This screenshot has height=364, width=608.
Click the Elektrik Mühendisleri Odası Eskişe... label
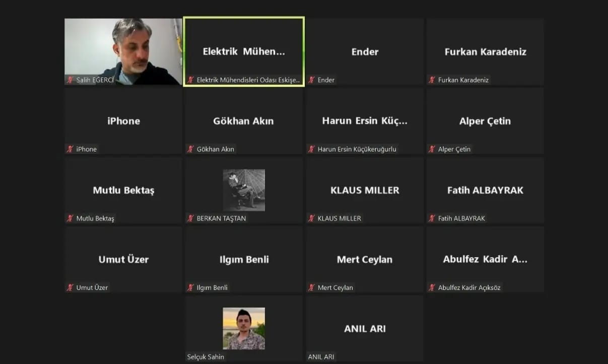248,80
